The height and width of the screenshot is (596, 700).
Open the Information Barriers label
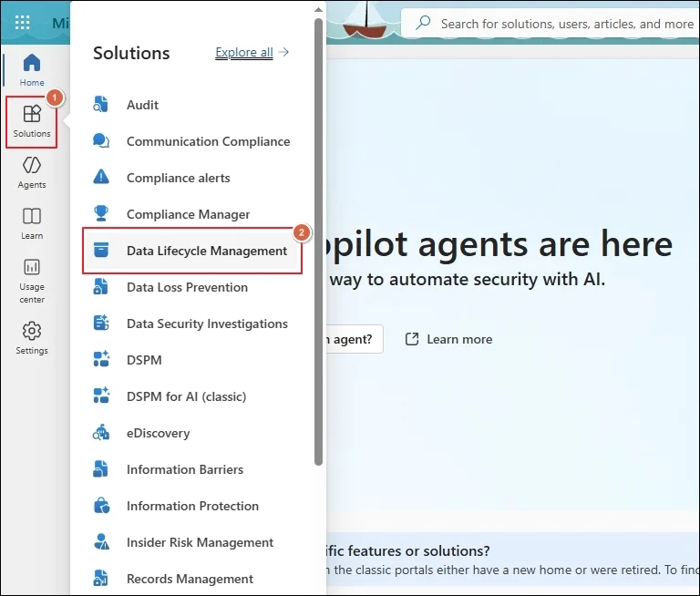coord(185,469)
